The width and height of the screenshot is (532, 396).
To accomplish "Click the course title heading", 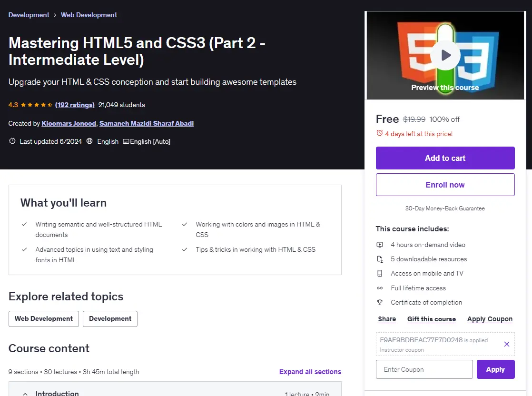I will pyautogui.click(x=137, y=51).
